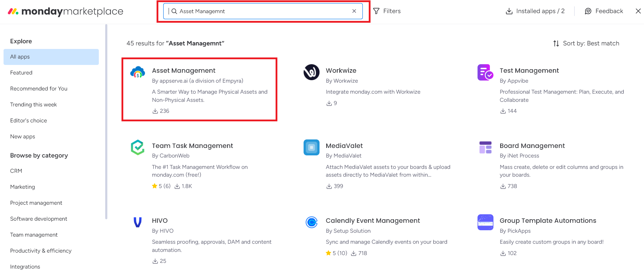This screenshot has width=644, height=276.
Task: Click the install count icon under HIVO
Action: point(155,261)
